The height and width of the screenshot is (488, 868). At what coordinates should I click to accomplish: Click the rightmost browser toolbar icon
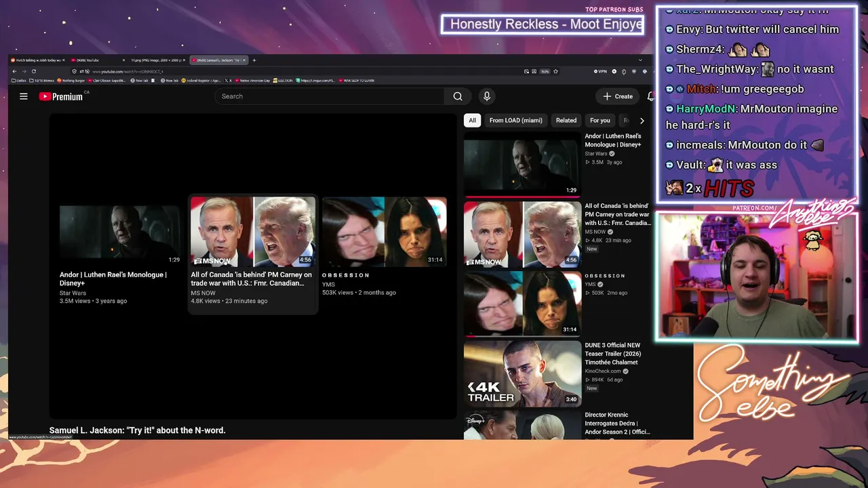point(644,71)
